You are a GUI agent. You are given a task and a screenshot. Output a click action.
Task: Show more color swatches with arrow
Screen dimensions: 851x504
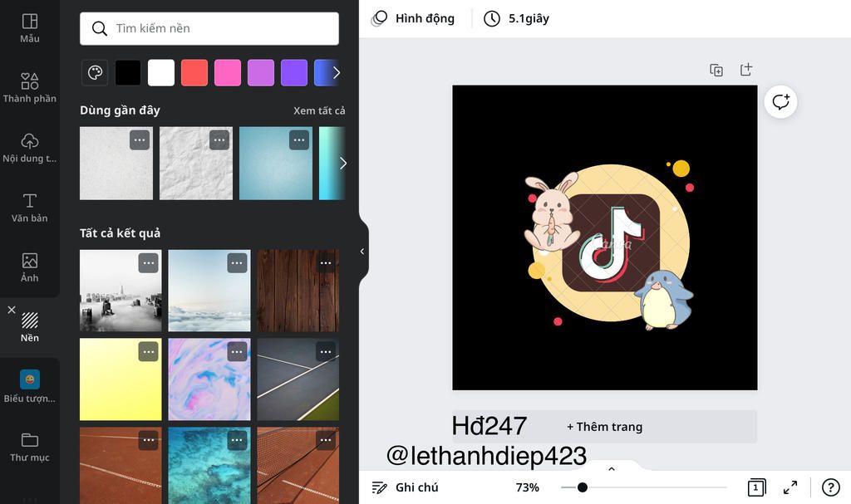(x=337, y=73)
